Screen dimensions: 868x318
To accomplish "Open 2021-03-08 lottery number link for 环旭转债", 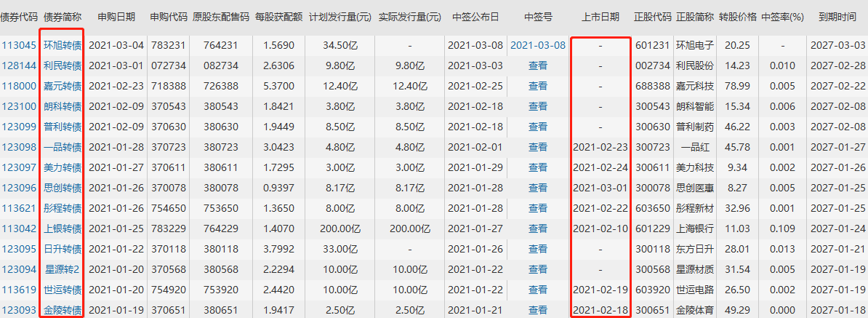I will [x=538, y=45].
